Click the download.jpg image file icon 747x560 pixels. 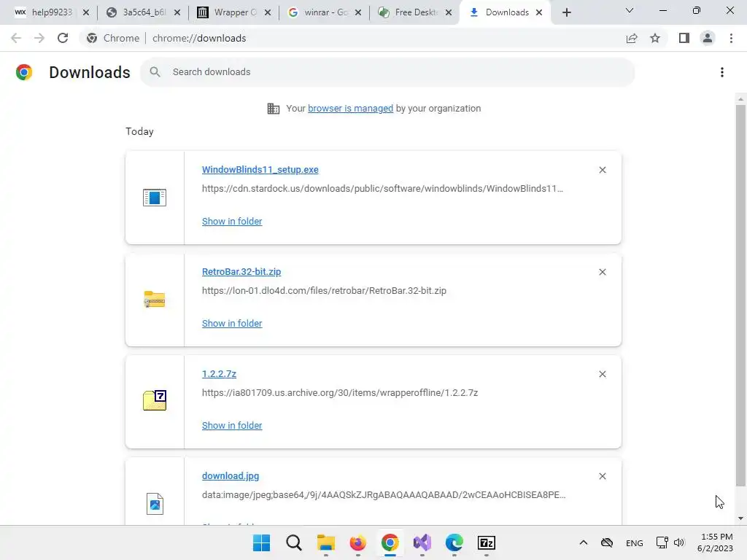155,504
